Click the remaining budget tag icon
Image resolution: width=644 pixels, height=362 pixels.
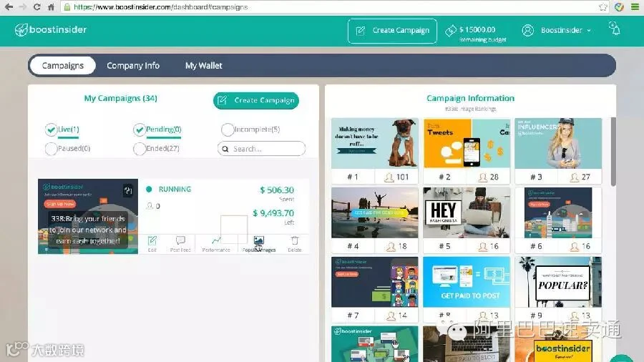[x=451, y=30]
